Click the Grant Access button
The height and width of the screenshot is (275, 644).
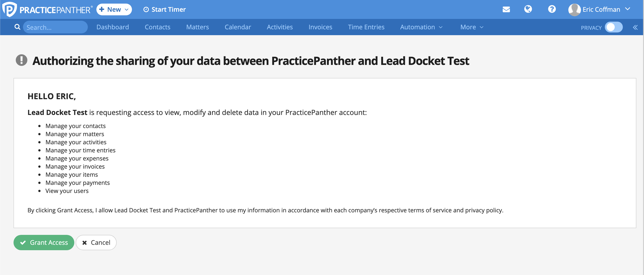(x=44, y=242)
